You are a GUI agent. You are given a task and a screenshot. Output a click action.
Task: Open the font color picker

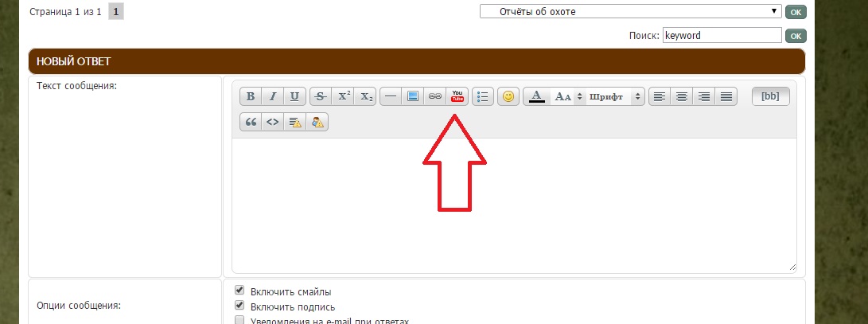(537, 96)
